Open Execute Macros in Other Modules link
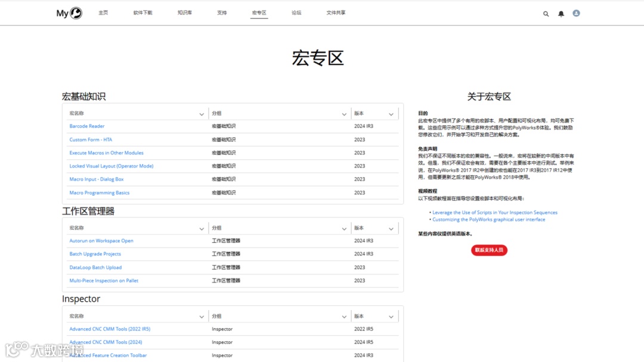 click(x=106, y=153)
